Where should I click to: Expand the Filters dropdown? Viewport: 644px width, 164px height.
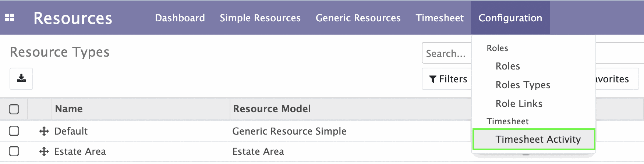click(x=448, y=79)
